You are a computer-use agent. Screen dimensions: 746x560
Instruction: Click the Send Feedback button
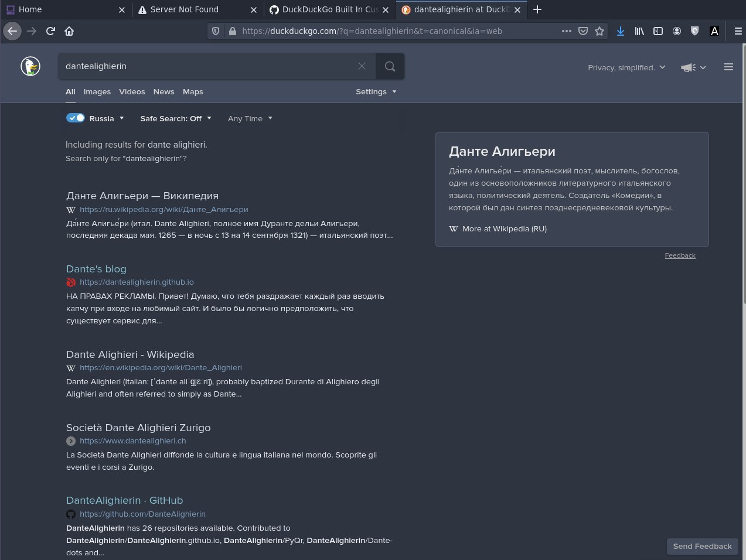[702, 547]
